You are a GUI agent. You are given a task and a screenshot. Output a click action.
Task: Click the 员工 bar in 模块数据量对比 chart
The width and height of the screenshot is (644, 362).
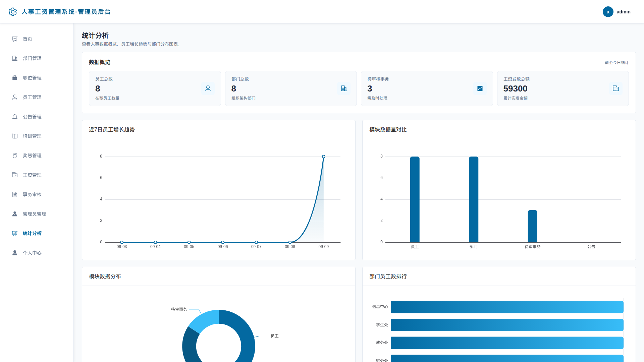pyautogui.click(x=415, y=199)
